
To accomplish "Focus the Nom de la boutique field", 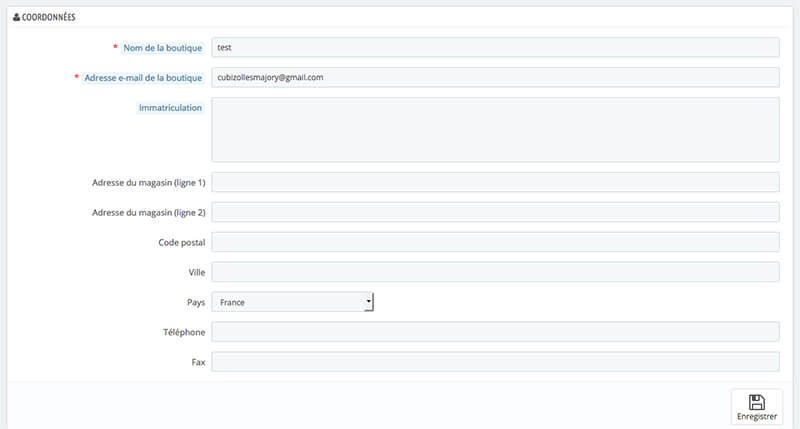I will pyautogui.click(x=495, y=47).
